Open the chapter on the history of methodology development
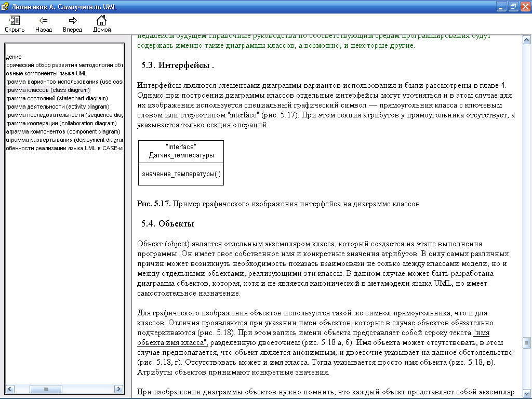The image size is (532, 399). [64, 65]
